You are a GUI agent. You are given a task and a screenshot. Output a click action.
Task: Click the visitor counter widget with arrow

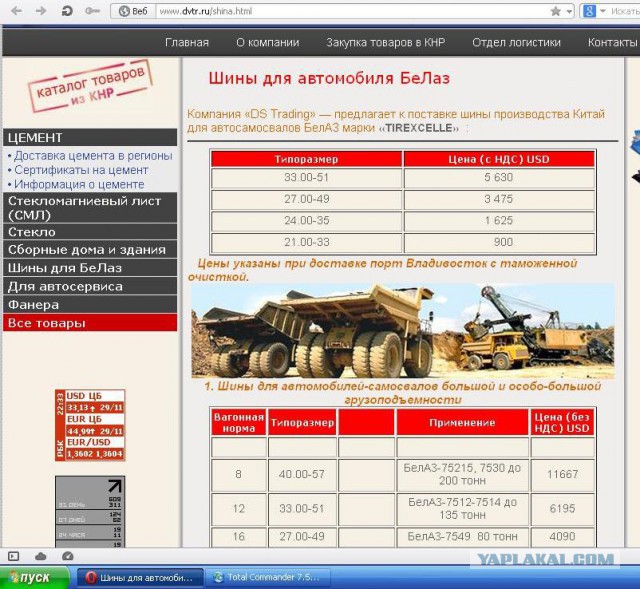tap(90, 511)
